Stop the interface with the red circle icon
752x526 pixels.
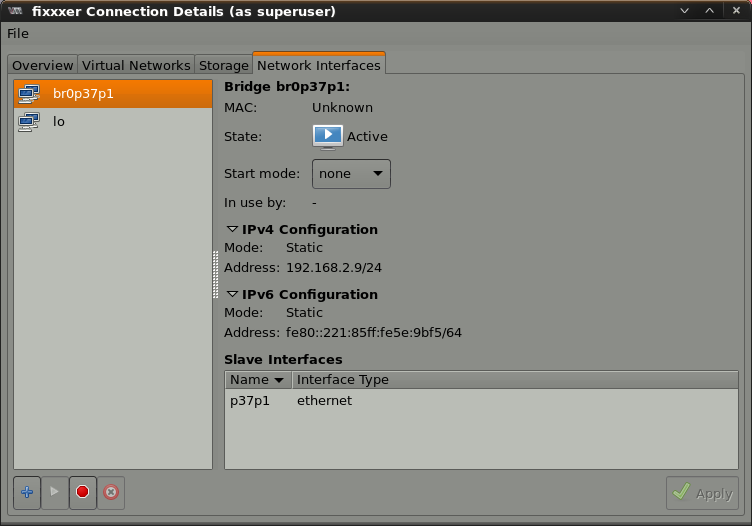coord(83,492)
